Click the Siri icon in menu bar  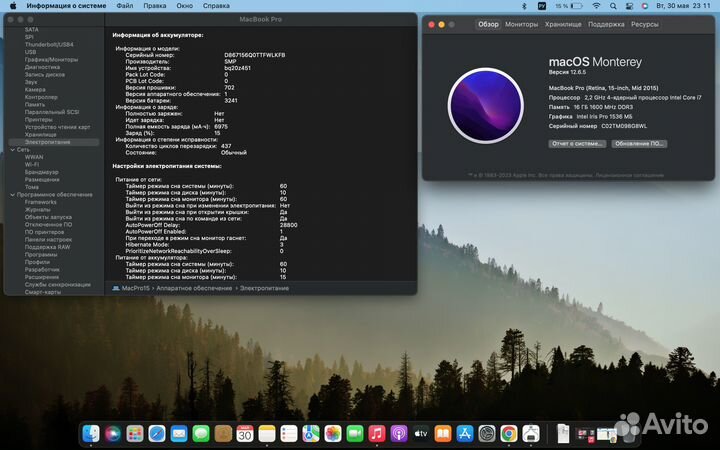645,6
